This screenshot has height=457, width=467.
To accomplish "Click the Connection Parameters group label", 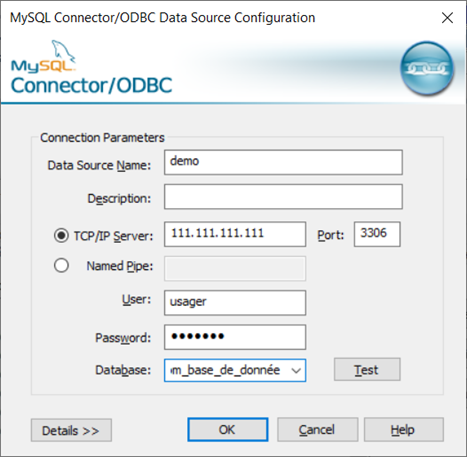I will pyautogui.click(x=102, y=138).
